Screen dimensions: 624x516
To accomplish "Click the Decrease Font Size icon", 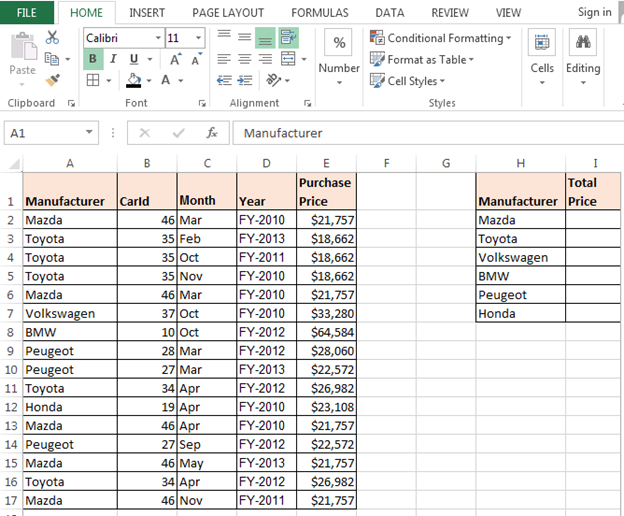I will pyautogui.click(x=196, y=59).
